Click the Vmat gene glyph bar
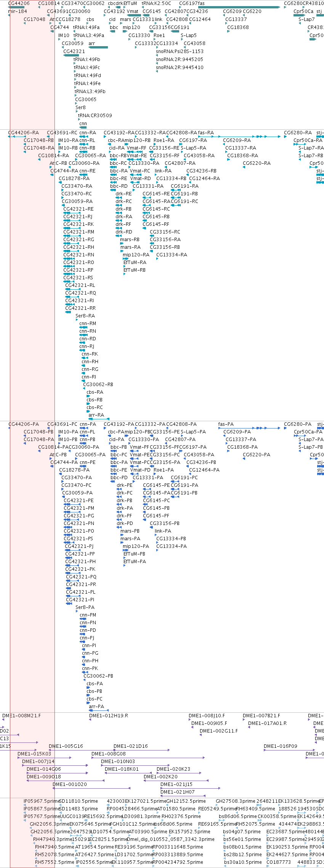 [x=134, y=15]
